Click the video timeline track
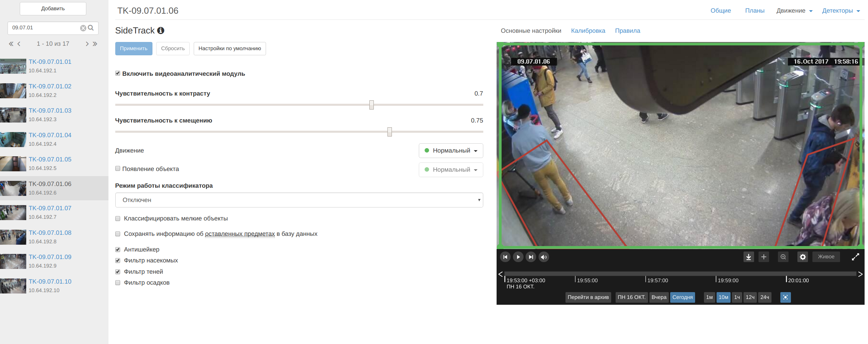Image resolution: width=868 pixels, height=344 pixels. (680, 274)
